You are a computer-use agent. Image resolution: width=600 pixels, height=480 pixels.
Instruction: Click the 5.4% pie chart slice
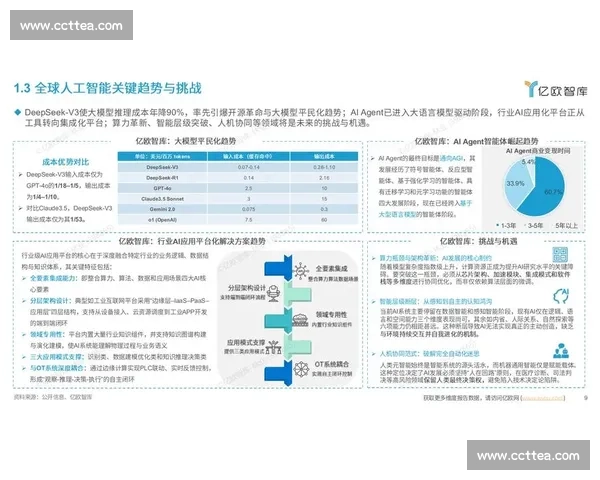click(530, 167)
